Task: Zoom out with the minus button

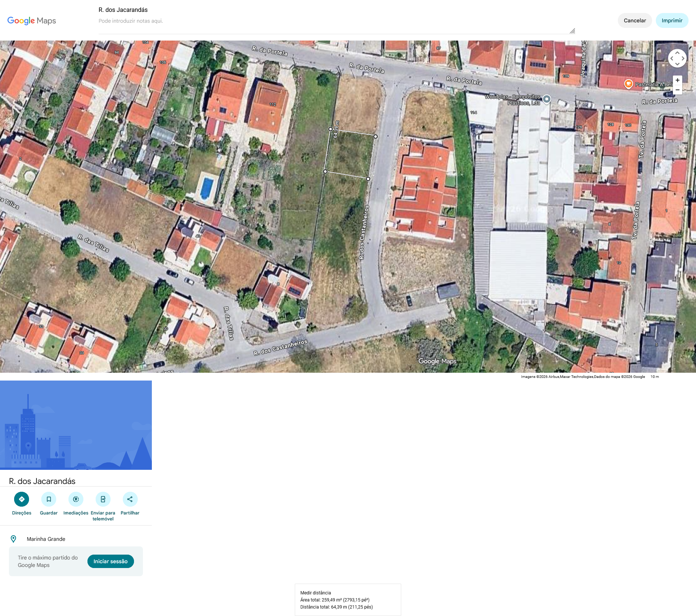Action: [677, 90]
